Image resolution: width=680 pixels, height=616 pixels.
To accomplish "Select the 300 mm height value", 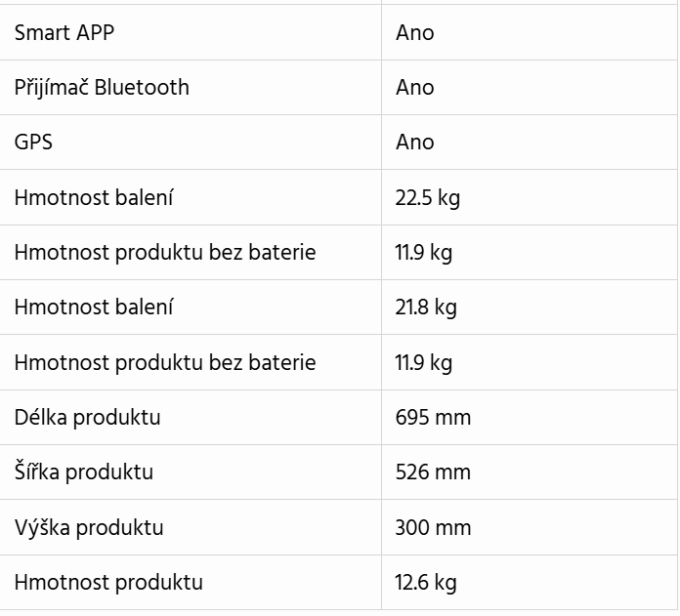I will (433, 527).
